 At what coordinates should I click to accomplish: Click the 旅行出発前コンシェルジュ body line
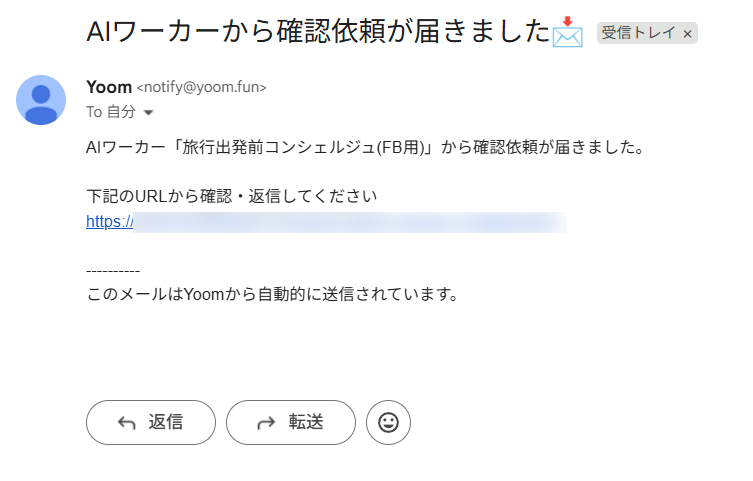pyautogui.click(x=365, y=147)
